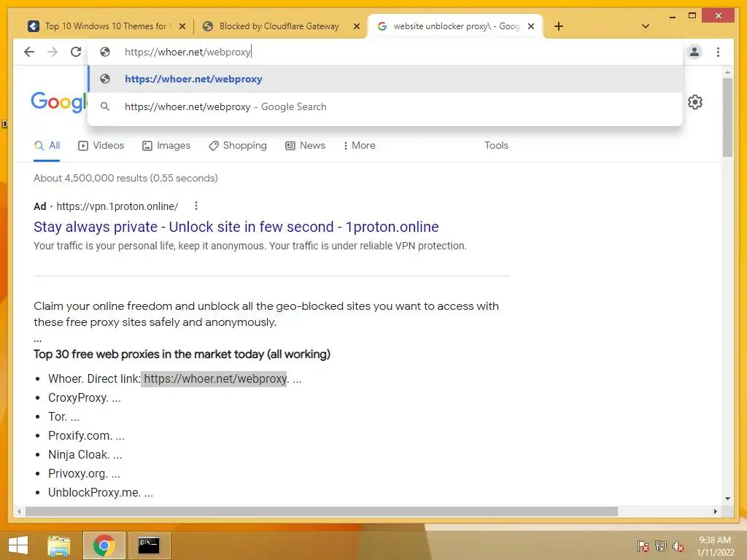Open the Action Center flag icon

pos(643,546)
